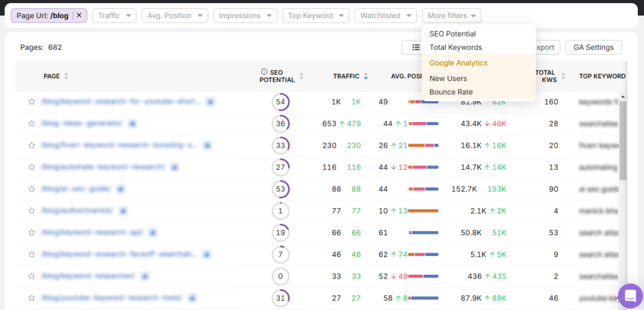The width and height of the screenshot is (644, 310).
Task: Collapse the More filters dropdown
Action: [452, 16]
